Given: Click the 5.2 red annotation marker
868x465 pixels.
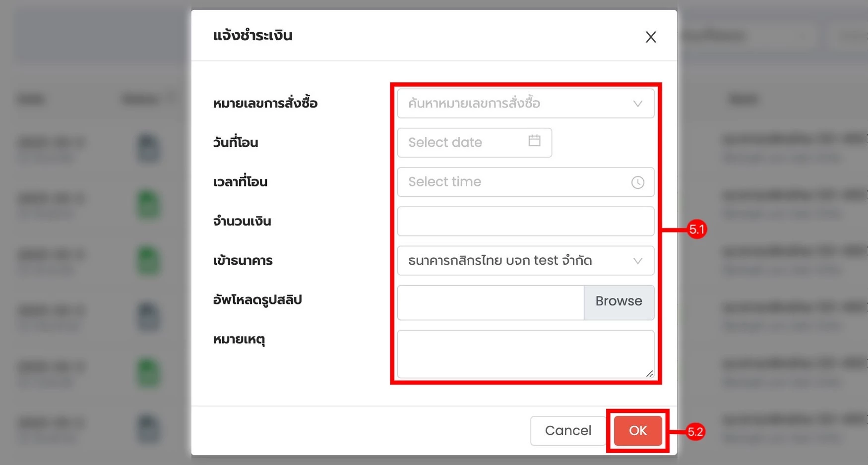Looking at the screenshot, I should [695, 432].
